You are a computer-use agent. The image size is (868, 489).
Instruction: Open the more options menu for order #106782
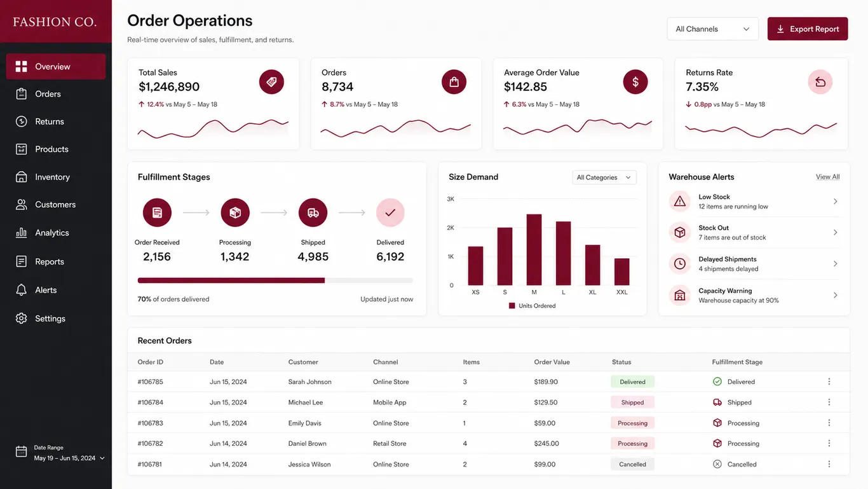(829, 443)
